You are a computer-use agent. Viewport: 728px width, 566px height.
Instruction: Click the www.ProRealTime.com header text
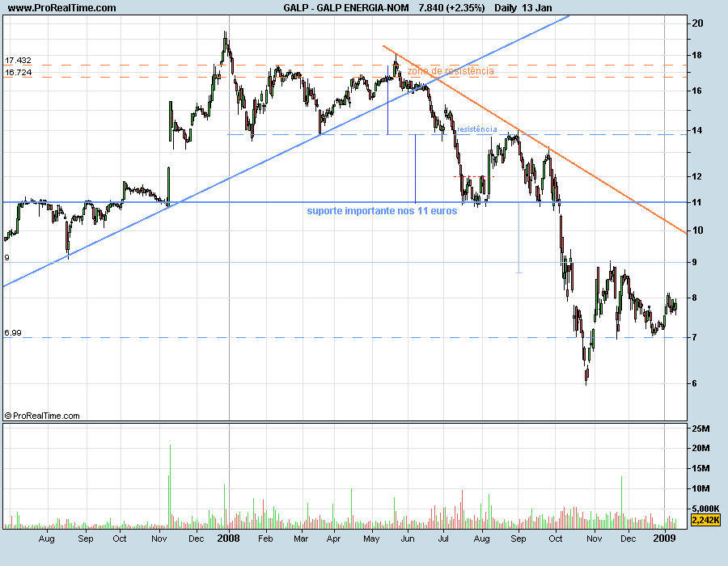point(61,8)
